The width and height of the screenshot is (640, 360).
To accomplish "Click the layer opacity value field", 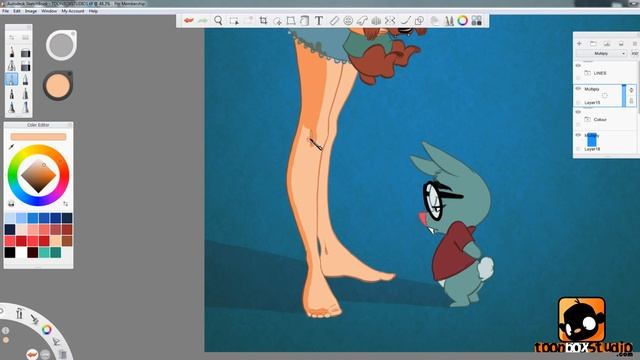I will click(635, 53).
